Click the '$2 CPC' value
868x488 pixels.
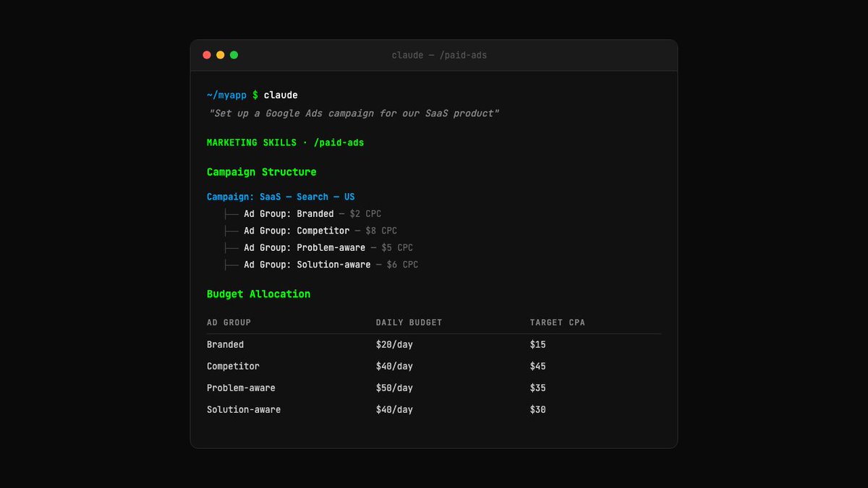pyautogui.click(x=365, y=214)
